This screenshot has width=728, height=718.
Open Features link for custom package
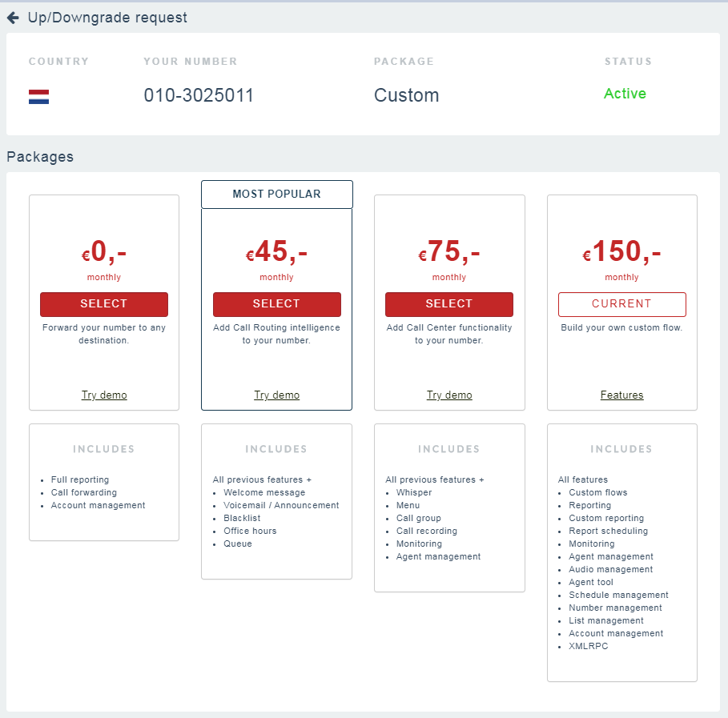pyautogui.click(x=621, y=395)
